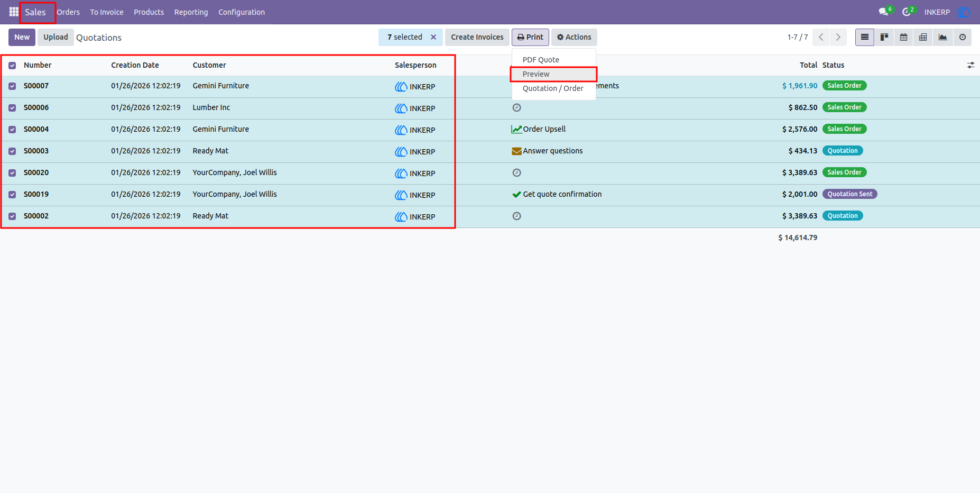
Task: Switch to calendar view icon
Action: [904, 37]
